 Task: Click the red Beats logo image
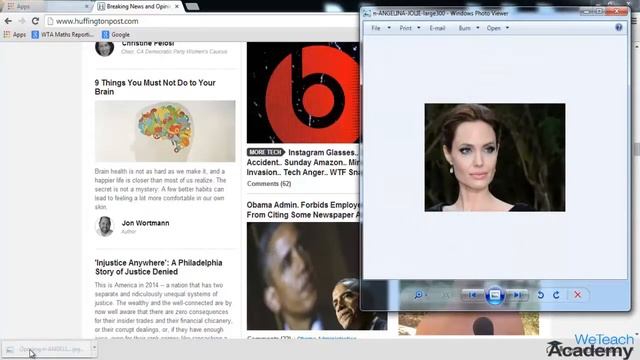tap(303, 93)
